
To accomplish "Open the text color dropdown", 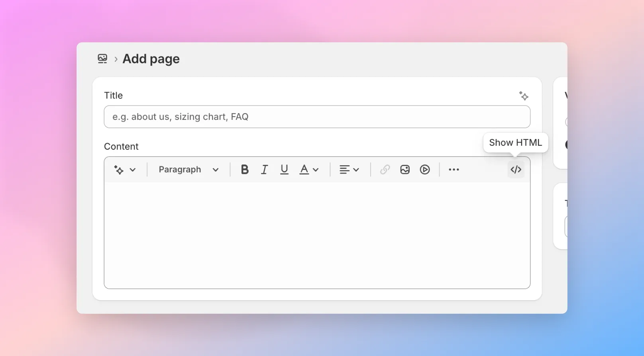I will [309, 170].
